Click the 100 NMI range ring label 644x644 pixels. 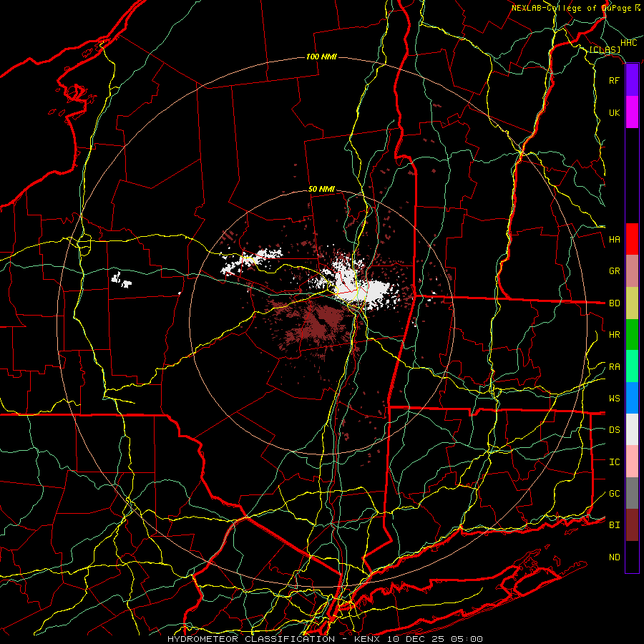(x=321, y=57)
